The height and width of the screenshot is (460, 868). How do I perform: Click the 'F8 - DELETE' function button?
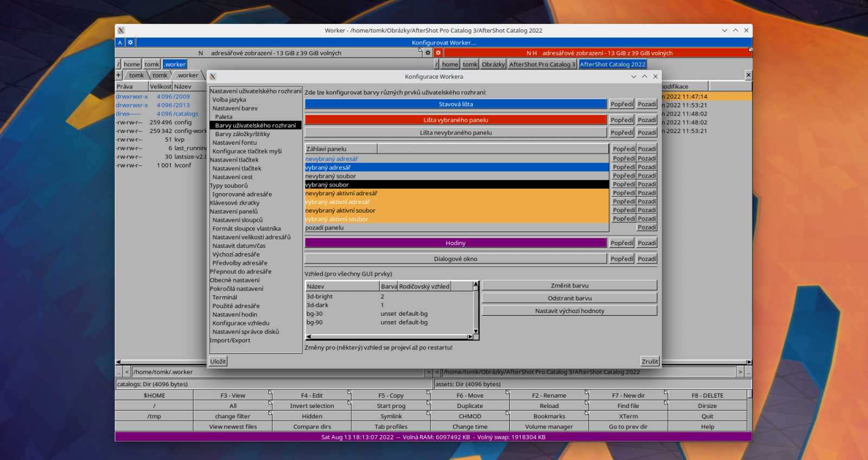pos(707,395)
